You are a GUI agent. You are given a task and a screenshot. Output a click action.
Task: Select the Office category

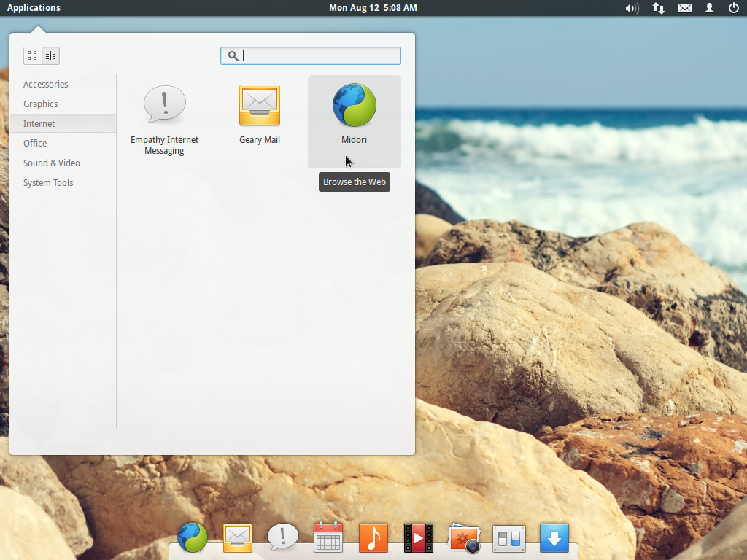click(x=63, y=144)
